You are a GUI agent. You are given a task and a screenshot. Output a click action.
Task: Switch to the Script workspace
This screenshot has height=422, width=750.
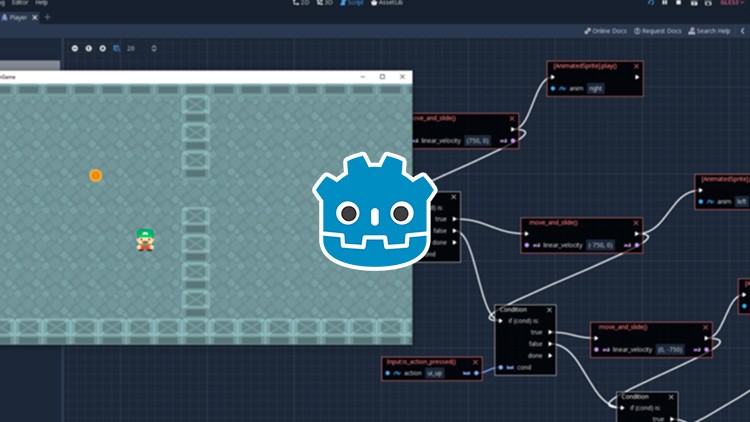(352, 3)
